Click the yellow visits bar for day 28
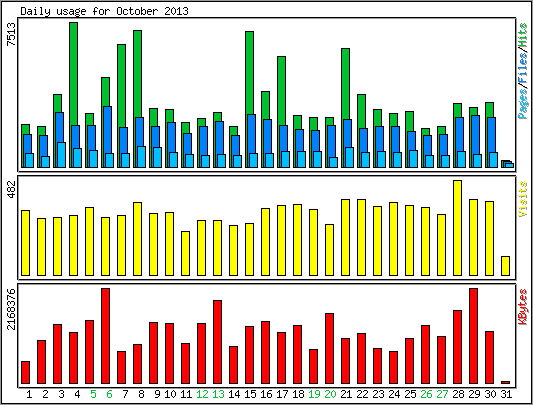The height and width of the screenshot is (405, 533). point(458,228)
